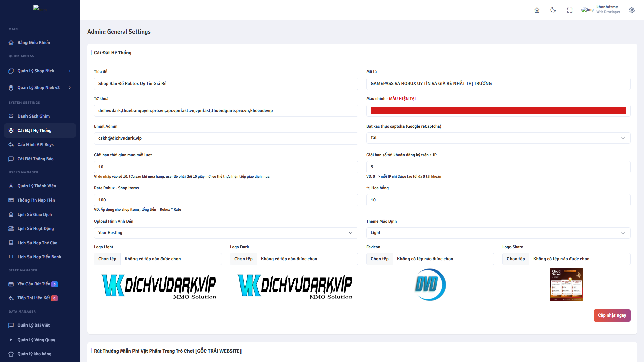Image resolution: width=644 pixels, height=362 pixels.
Task: Open Lịch Sử Giao Dịch page
Action: click(35, 215)
